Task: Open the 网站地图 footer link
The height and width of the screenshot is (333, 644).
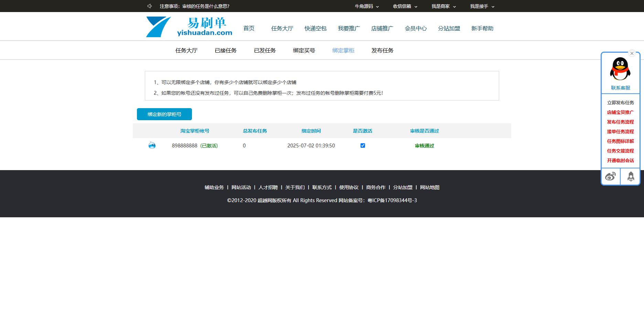Action: (x=429, y=187)
